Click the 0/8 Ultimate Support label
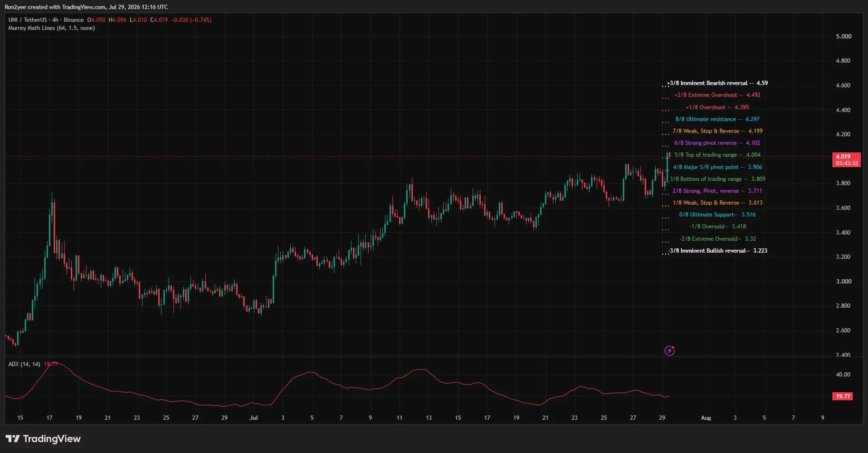This screenshot has height=453, width=868. [717, 215]
